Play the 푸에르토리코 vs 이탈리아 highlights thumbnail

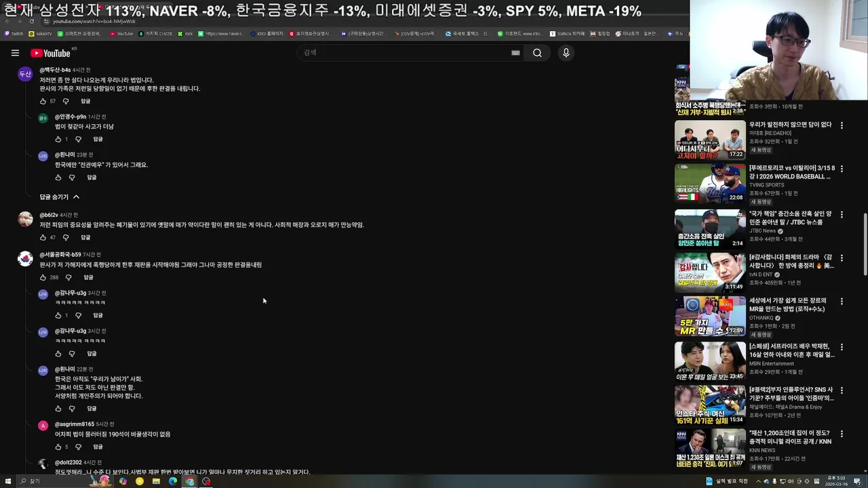point(710,183)
